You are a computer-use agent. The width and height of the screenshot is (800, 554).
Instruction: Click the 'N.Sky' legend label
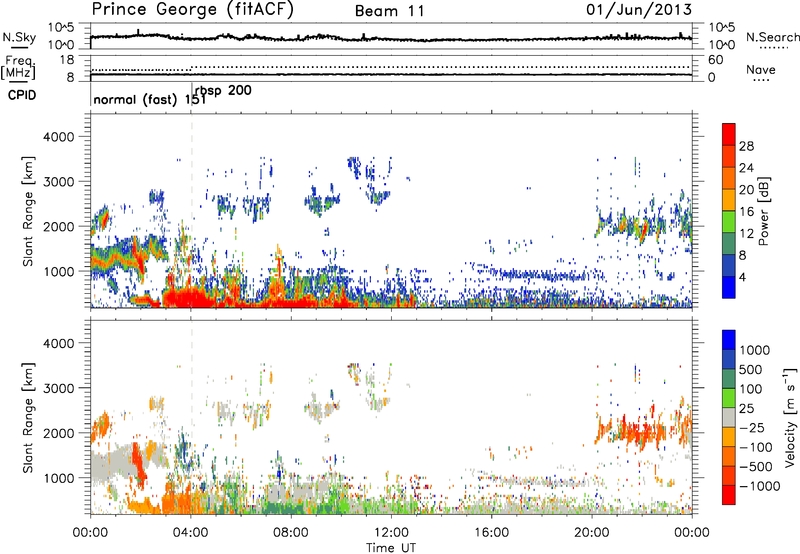coord(19,37)
